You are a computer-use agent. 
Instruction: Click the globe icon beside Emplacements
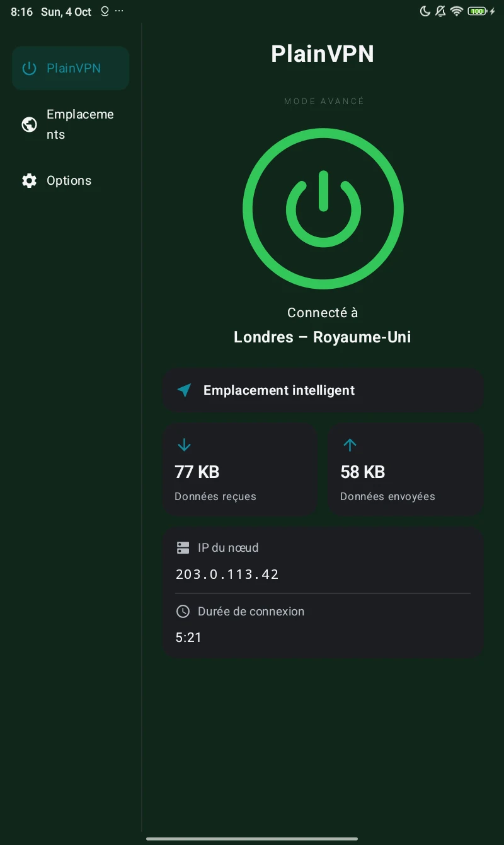click(29, 124)
